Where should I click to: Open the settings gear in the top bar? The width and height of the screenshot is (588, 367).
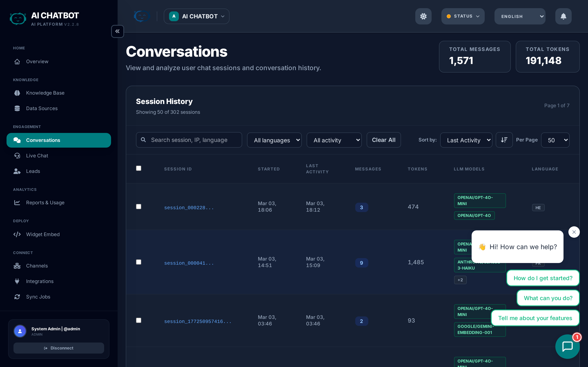pos(423,16)
